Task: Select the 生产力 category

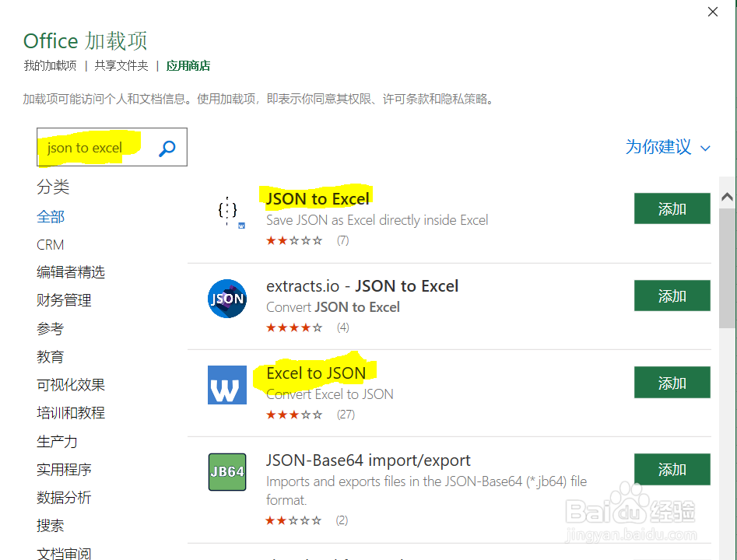Action: click(57, 441)
